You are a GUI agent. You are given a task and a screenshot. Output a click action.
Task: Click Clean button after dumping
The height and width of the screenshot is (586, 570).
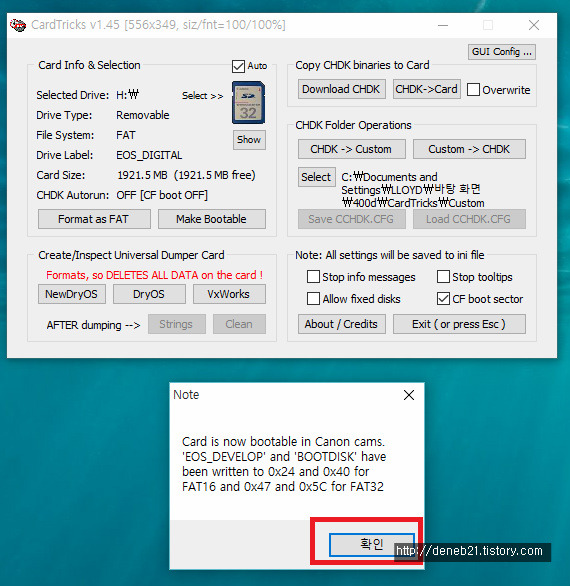tap(239, 324)
